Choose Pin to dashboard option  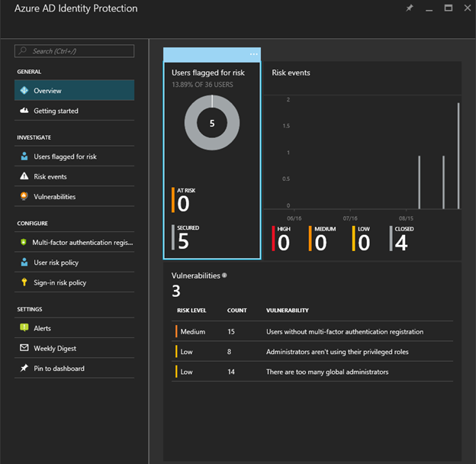coord(59,369)
